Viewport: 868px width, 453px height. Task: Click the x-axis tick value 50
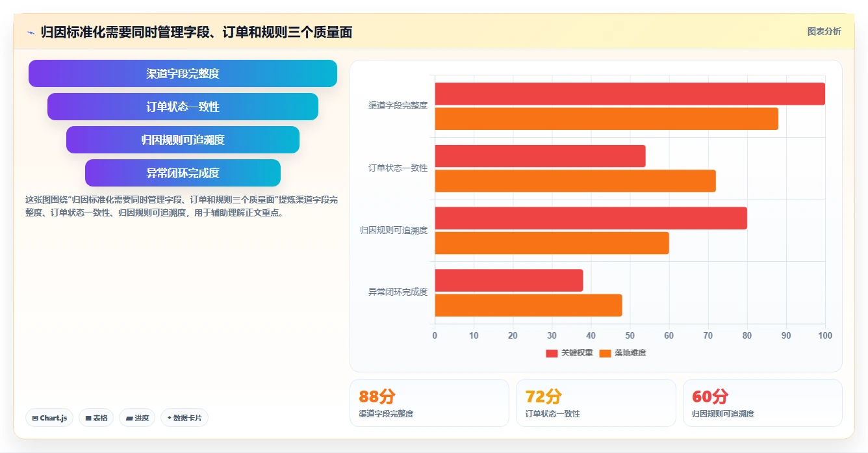pyautogui.click(x=630, y=335)
